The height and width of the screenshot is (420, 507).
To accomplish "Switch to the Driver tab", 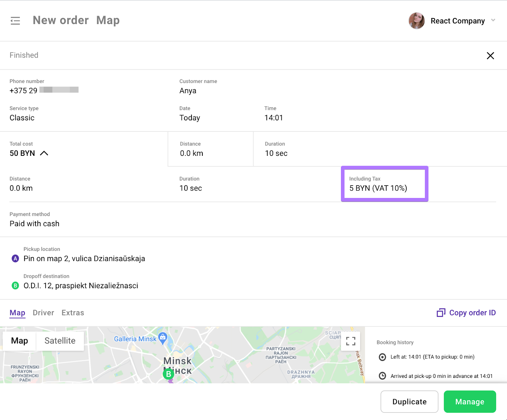I will (x=43, y=313).
